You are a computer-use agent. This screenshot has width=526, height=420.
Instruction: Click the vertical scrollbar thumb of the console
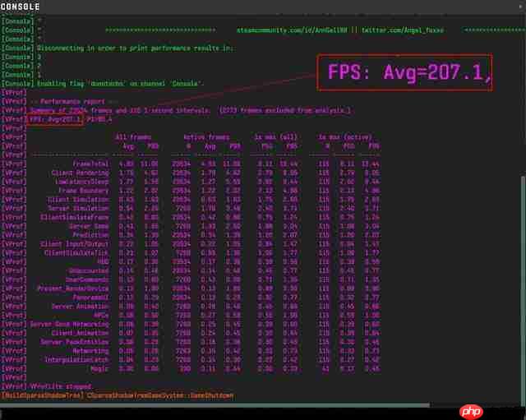pos(523,289)
